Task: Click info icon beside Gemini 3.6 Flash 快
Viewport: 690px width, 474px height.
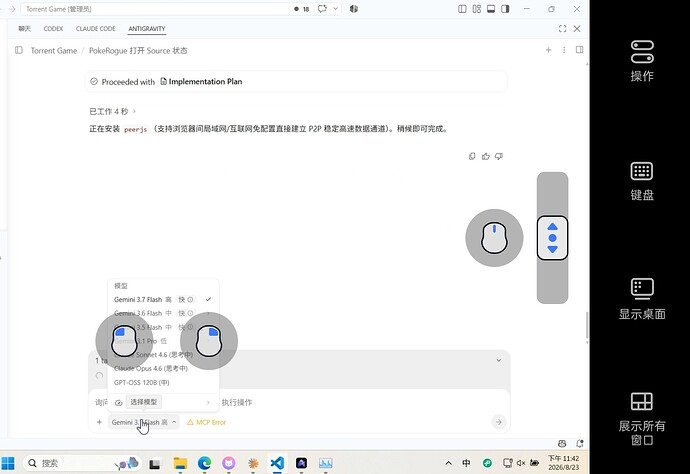Action: click(x=191, y=313)
